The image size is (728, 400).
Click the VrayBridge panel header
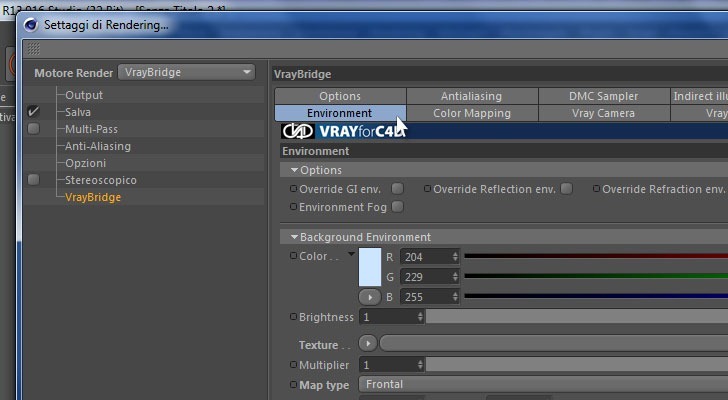click(x=500, y=74)
